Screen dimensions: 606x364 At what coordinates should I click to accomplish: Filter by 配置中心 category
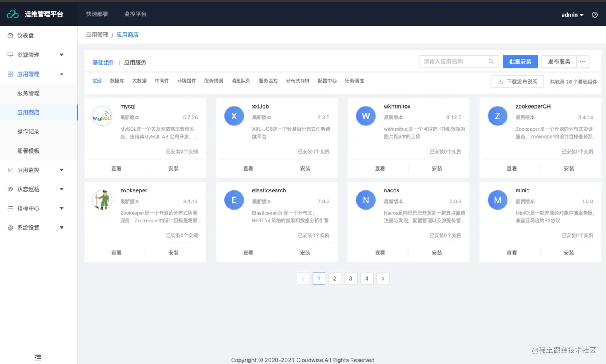[327, 81]
